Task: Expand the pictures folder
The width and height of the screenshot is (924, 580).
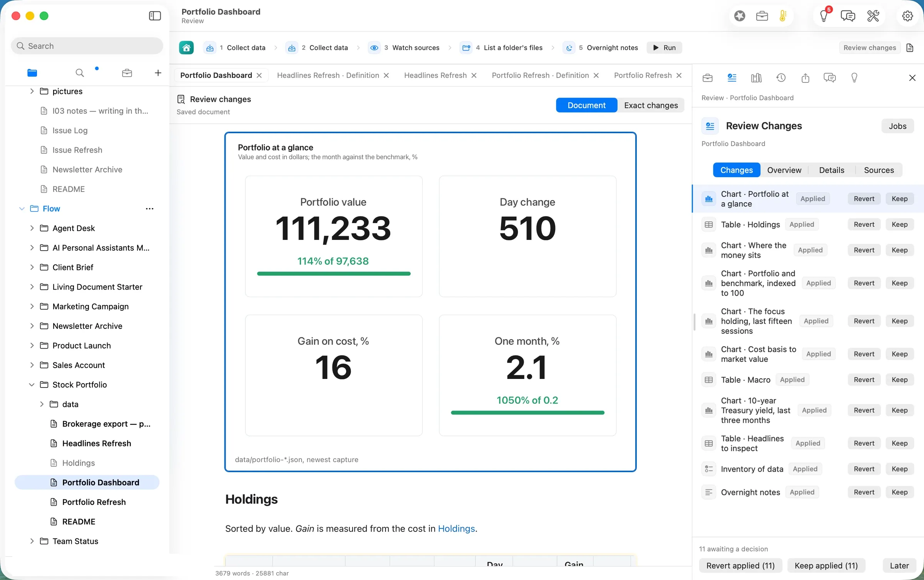Action: pyautogui.click(x=32, y=91)
